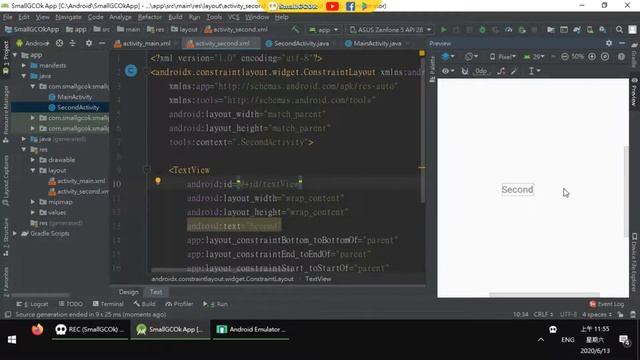The image size is (640, 360).
Task: Expand the drawable folder
Action: point(33,160)
